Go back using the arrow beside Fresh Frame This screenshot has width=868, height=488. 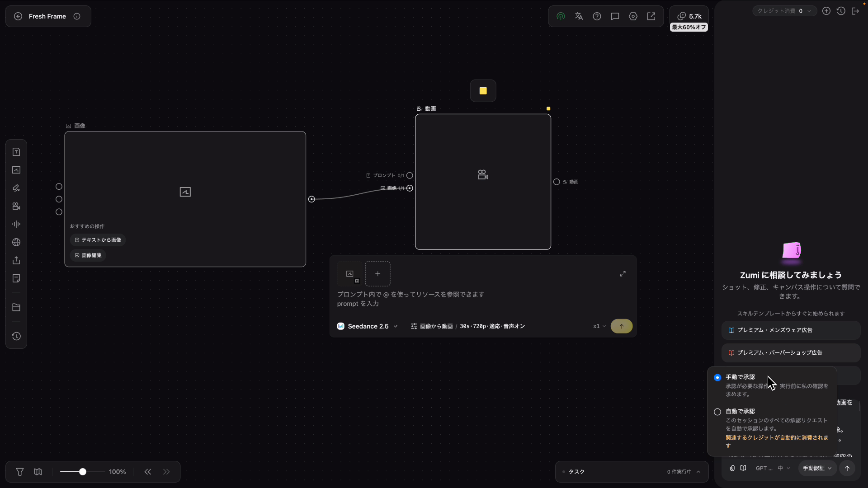[18, 16]
